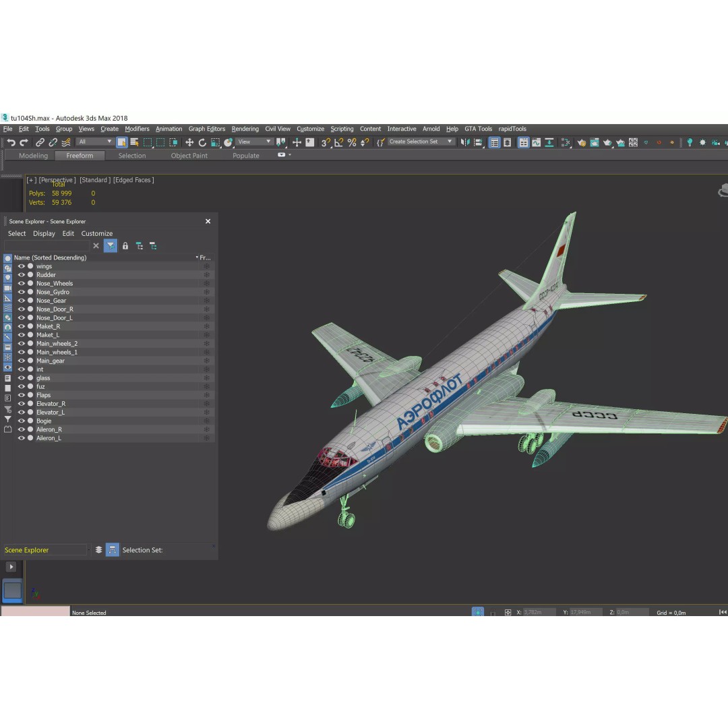Activate the Unlink Selection tool
728x728 pixels.
[x=53, y=142]
